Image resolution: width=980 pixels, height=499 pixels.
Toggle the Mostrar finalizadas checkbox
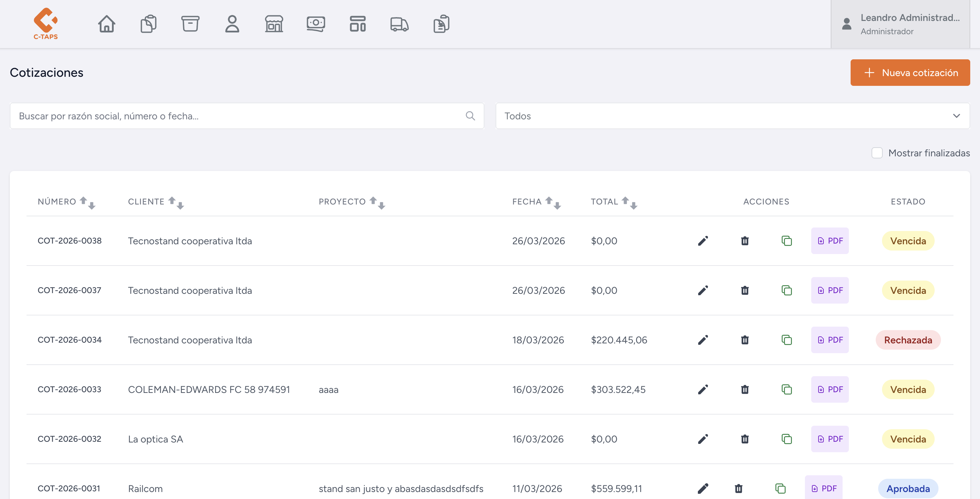click(x=877, y=153)
